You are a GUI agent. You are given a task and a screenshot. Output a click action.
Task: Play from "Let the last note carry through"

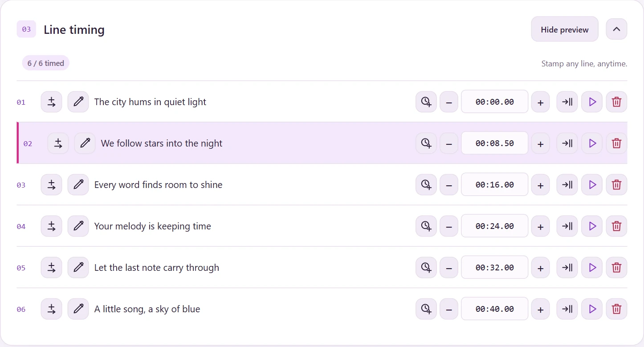592,268
